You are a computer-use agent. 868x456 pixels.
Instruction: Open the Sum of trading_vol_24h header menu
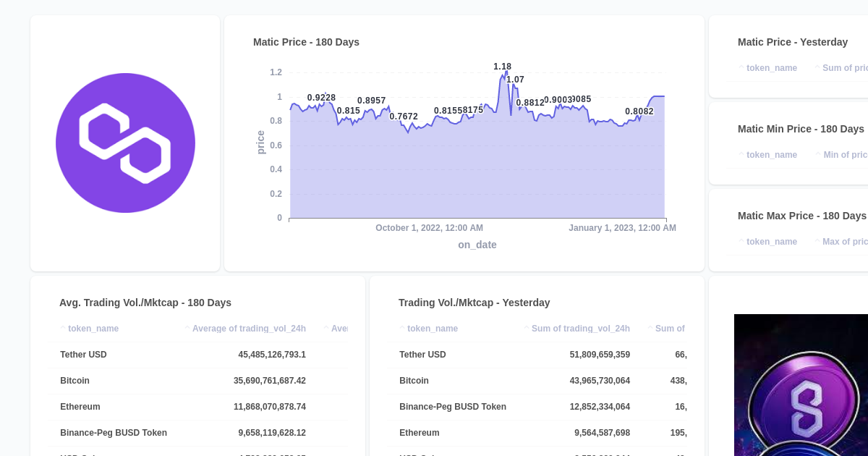pyautogui.click(x=581, y=328)
